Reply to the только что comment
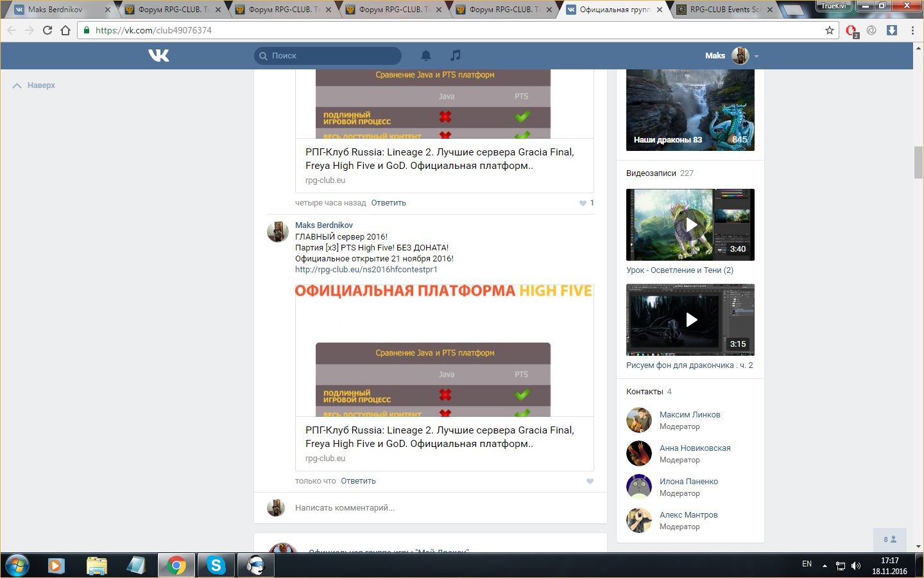Viewport: 924px width, 578px height. pyautogui.click(x=358, y=481)
